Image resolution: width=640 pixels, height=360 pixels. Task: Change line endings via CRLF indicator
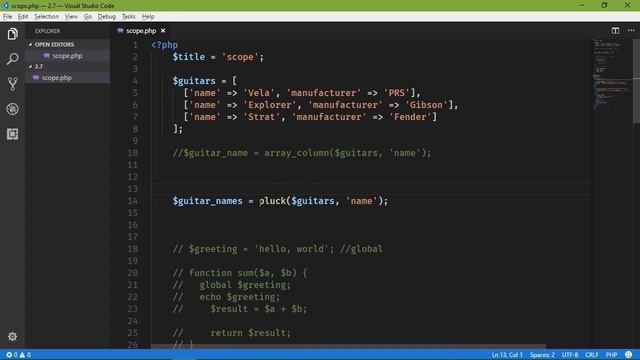click(x=592, y=355)
